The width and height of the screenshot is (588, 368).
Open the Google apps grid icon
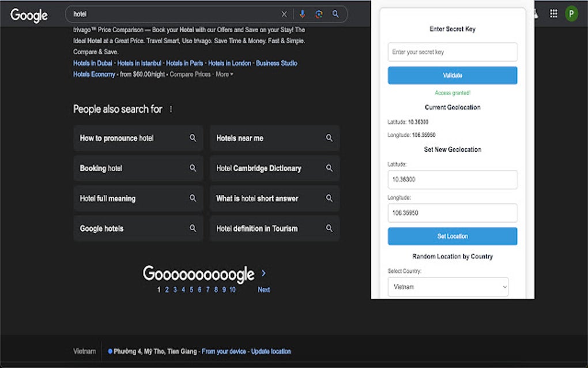pos(553,14)
